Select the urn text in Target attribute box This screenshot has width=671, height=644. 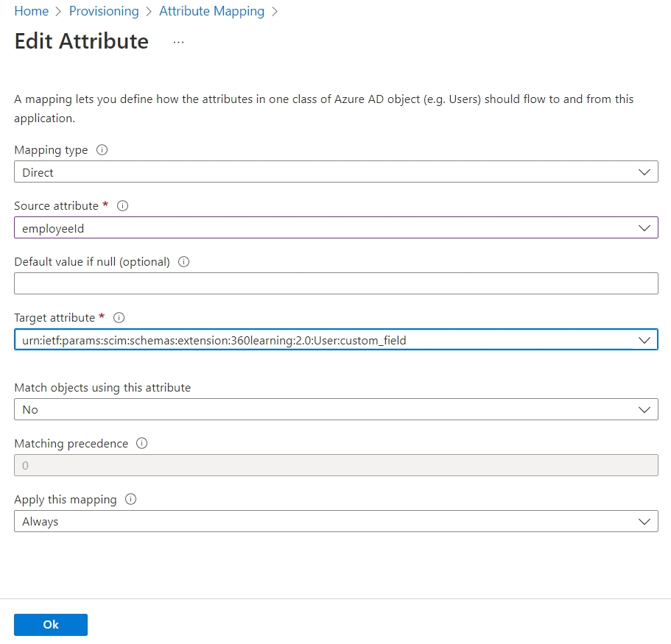coord(221,339)
